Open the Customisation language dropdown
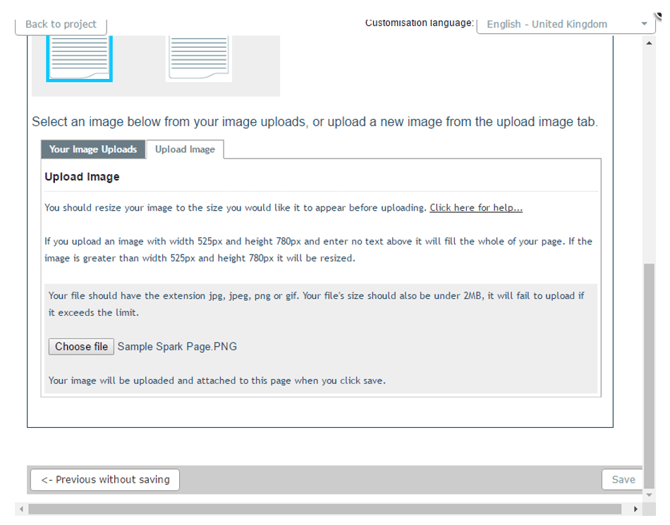 click(565, 24)
